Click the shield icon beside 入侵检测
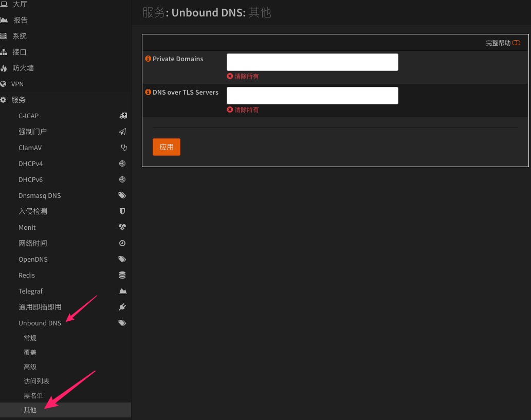 (x=122, y=211)
